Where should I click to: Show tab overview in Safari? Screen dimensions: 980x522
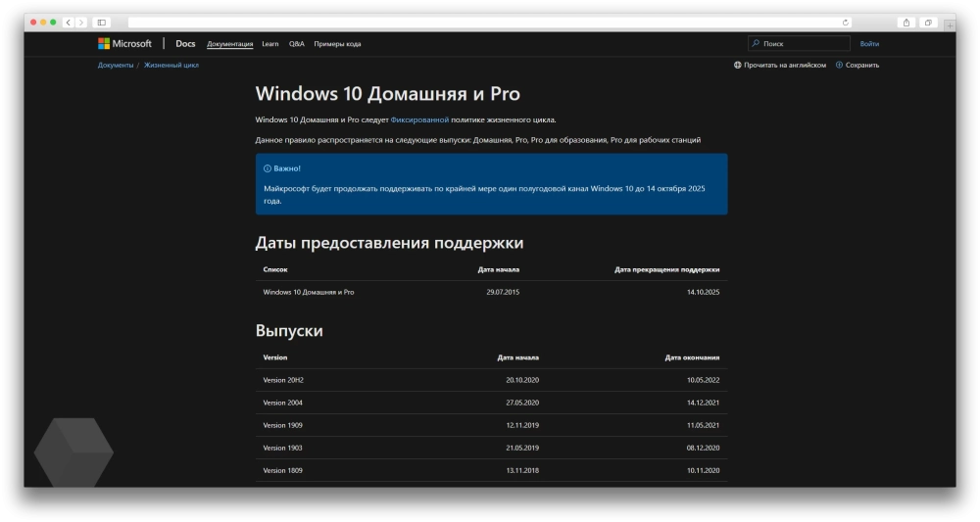928,23
